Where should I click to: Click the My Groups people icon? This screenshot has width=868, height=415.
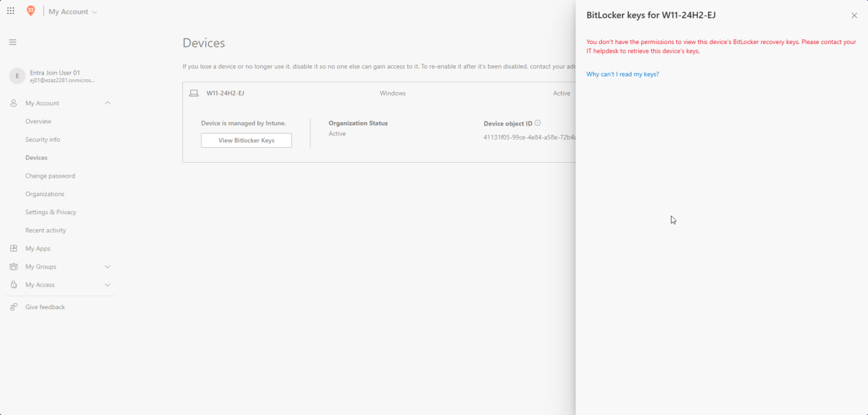[x=14, y=267]
